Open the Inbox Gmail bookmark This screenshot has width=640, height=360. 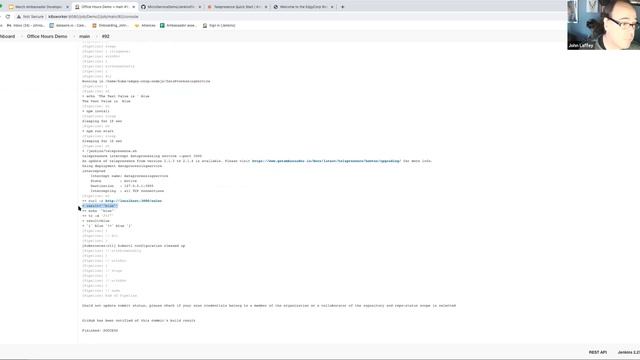pos(25,25)
